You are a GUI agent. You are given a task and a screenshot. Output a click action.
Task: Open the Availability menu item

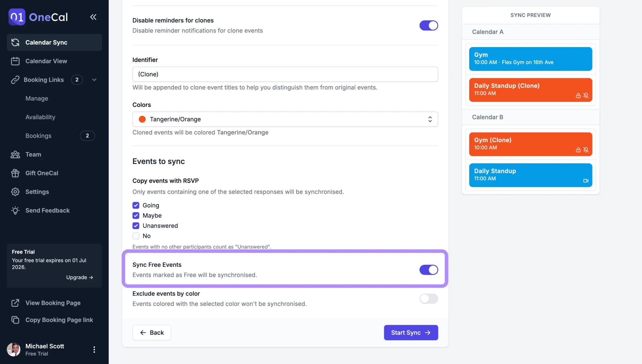[40, 117]
